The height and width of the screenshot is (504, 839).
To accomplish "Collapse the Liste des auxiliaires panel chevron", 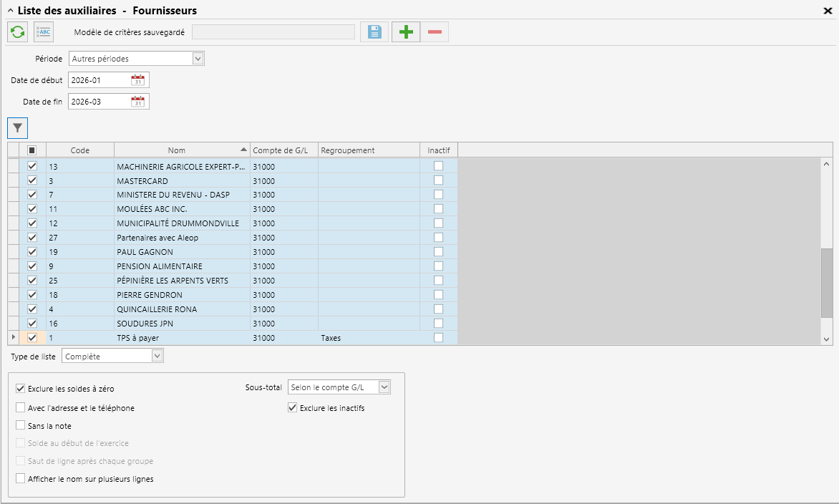I will [x=10, y=10].
